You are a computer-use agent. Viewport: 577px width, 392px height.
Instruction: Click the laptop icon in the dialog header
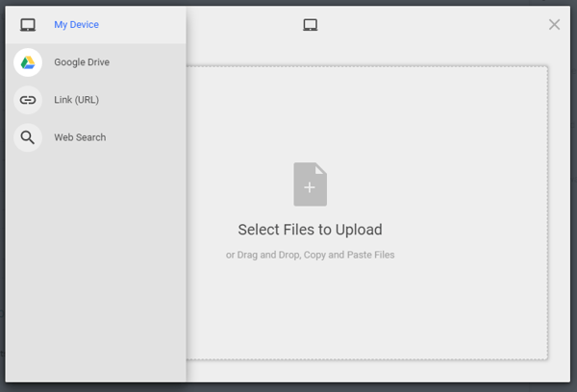tap(311, 25)
